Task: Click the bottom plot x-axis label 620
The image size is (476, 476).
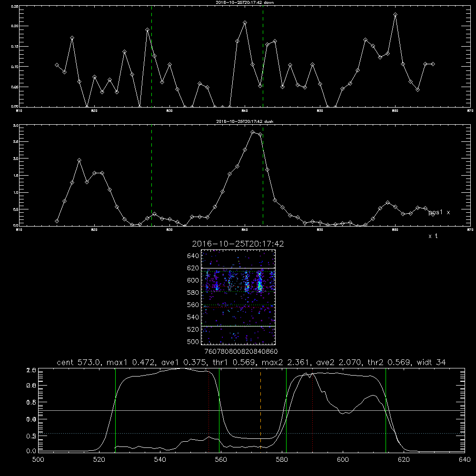Action: point(404,460)
